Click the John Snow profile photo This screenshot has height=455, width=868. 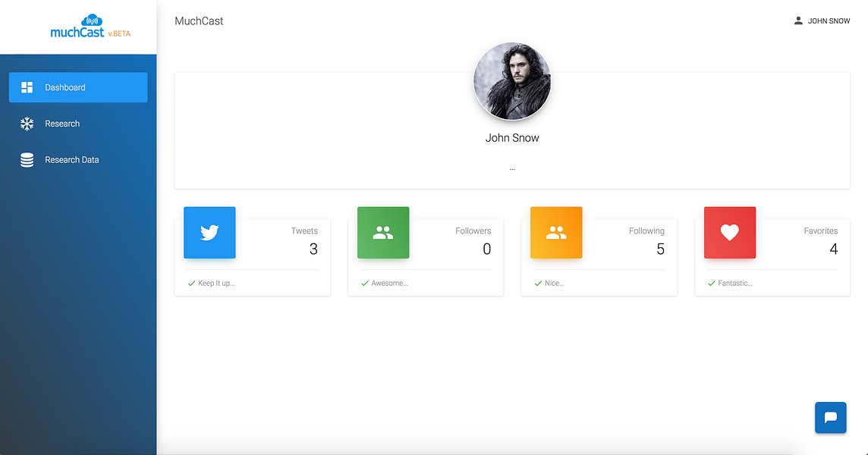click(x=512, y=81)
